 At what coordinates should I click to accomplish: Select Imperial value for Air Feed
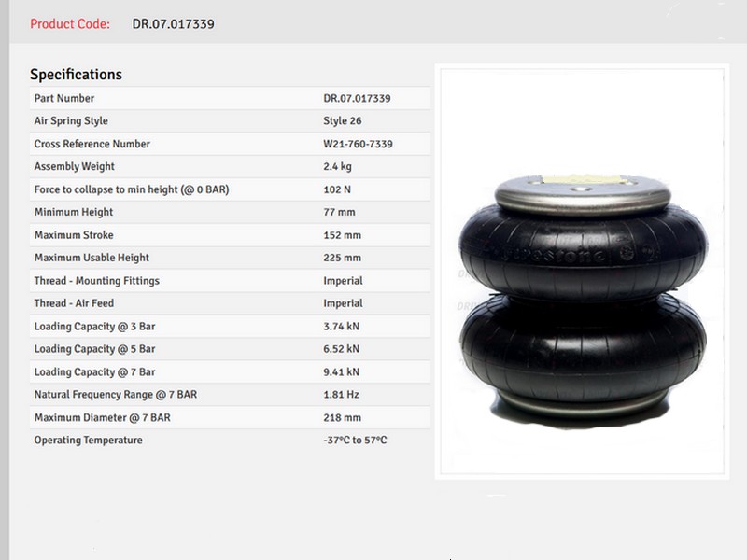tap(343, 303)
